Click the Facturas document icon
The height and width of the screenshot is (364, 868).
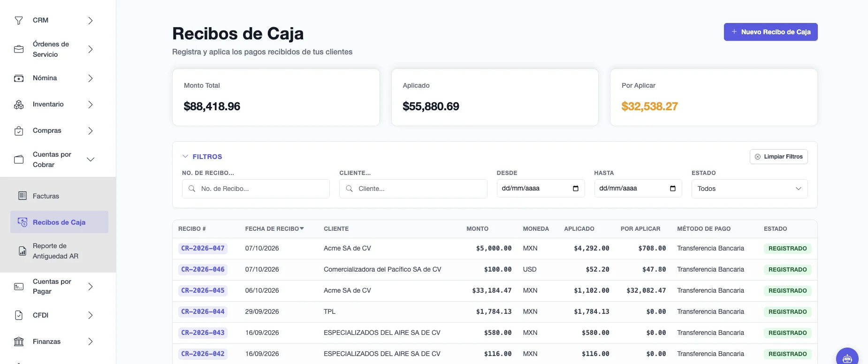tap(23, 196)
